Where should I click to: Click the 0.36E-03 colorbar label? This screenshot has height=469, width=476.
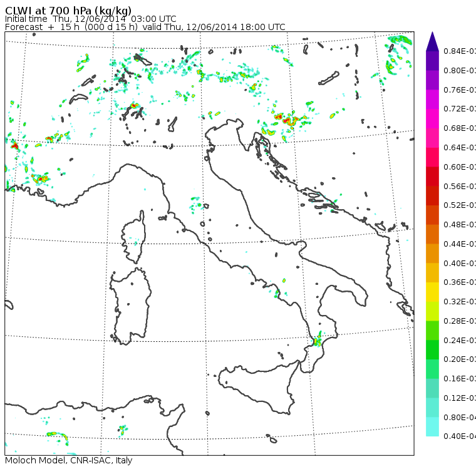pos(460,282)
